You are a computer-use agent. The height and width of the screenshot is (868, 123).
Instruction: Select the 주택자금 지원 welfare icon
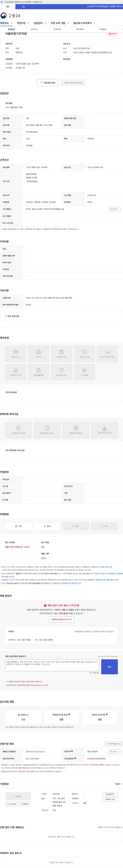coord(16,372)
